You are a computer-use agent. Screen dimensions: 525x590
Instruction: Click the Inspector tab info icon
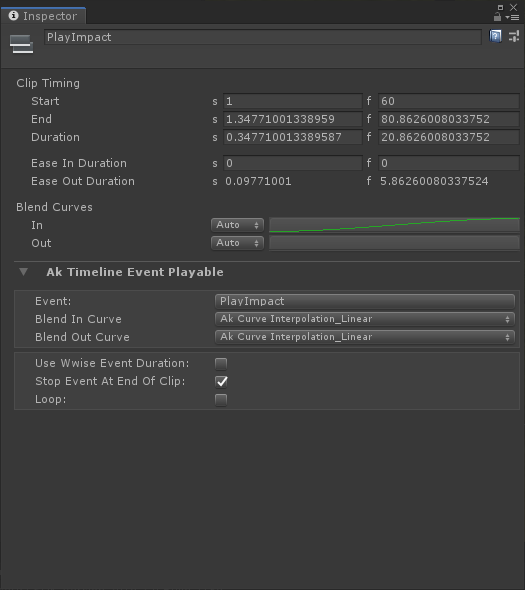pos(14,15)
